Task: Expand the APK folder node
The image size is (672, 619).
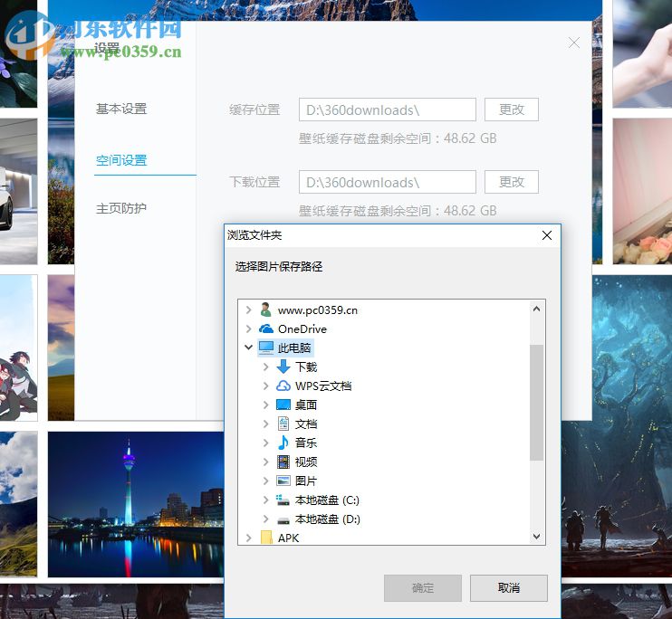Action: 248,538
